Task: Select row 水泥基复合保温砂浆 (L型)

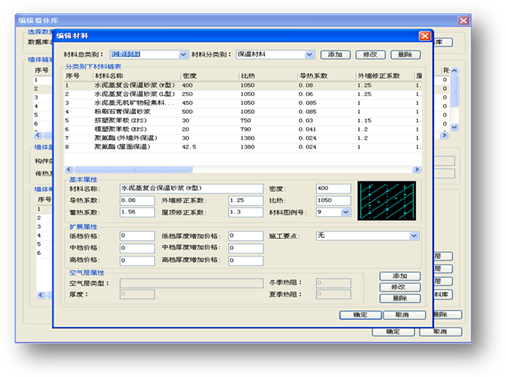Action: click(243, 94)
